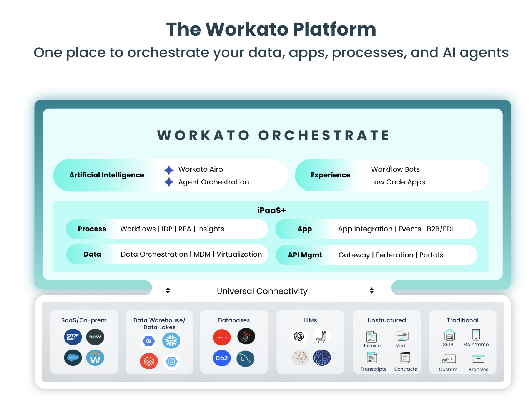
Task: Click the Contracts stacked pages icon
Action: click(405, 358)
